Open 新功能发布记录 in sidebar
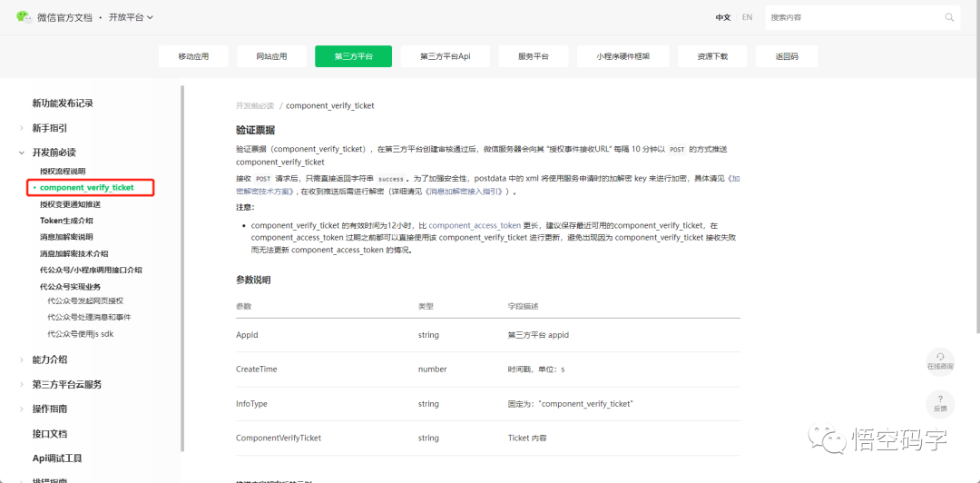 point(64,103)
